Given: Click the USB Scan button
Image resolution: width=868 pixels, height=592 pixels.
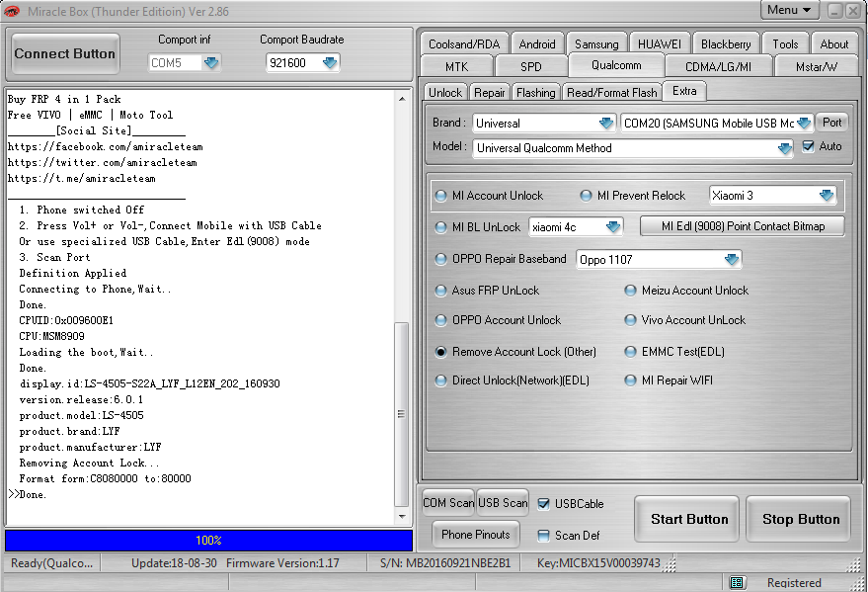Looking at the screenshot, I should (503, 503).
